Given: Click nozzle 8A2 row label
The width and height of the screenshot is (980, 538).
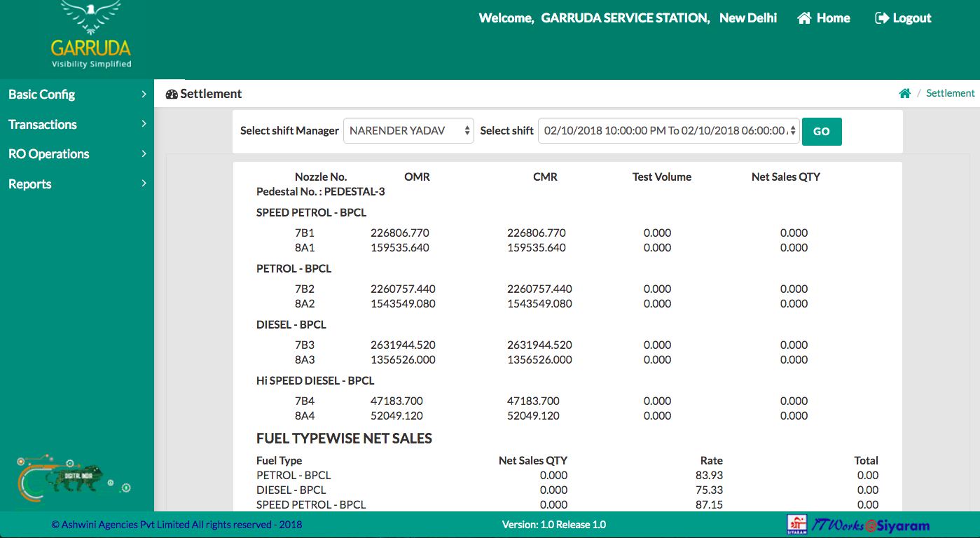Looking at the screenshot, I should 305,303.
